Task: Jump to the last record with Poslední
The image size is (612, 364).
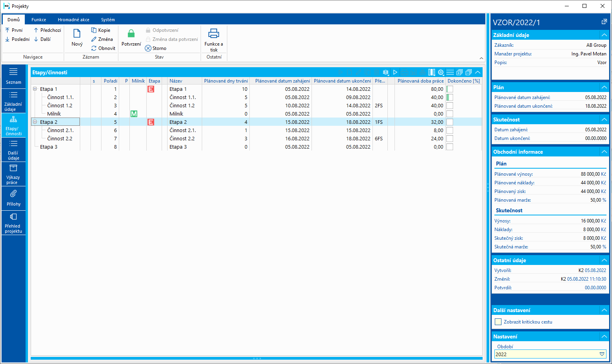Action: pyautogui.click(x=17, y=39)
